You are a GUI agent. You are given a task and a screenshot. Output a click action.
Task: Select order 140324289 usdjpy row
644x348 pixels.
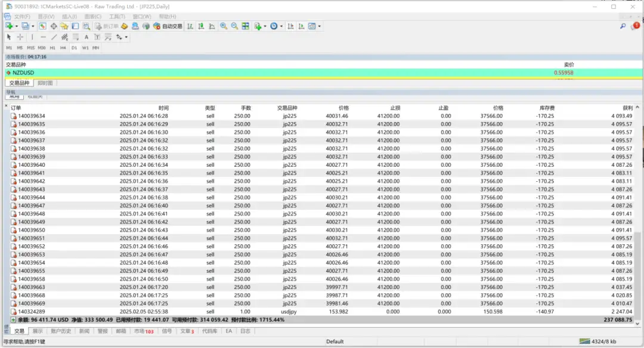click(x=321, y=312)
